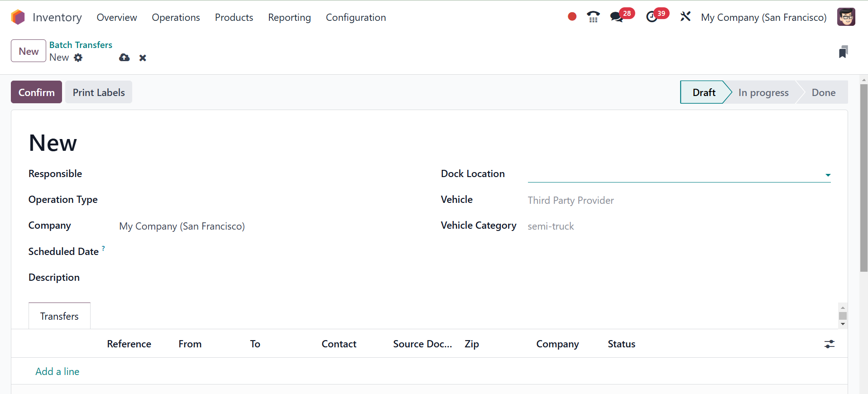Open the gear actions menu
868x394 pixels.
click(78, 58)
